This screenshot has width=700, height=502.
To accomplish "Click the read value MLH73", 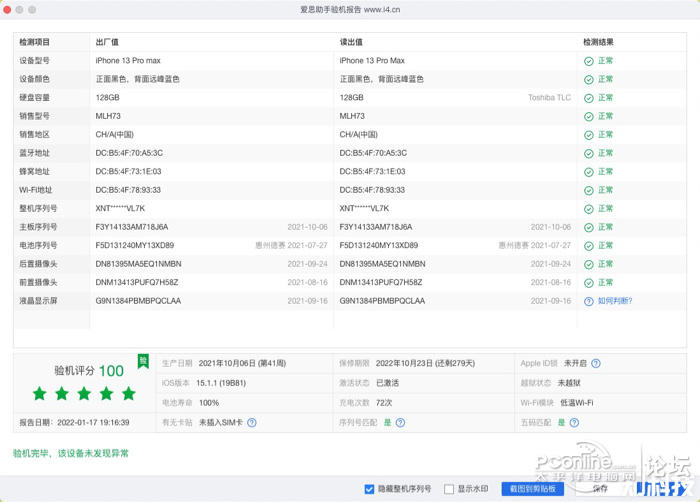I will 352,116.
